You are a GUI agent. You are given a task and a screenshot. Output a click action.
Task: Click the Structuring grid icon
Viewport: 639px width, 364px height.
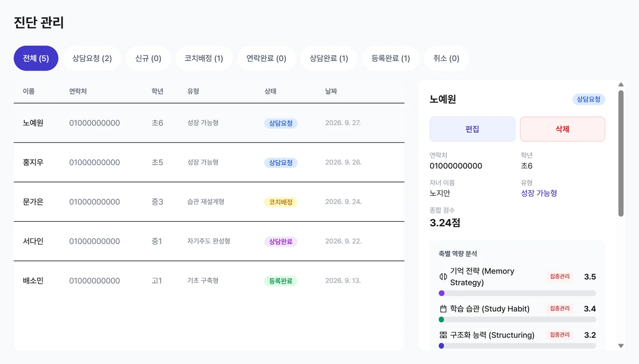click(443, 335)
